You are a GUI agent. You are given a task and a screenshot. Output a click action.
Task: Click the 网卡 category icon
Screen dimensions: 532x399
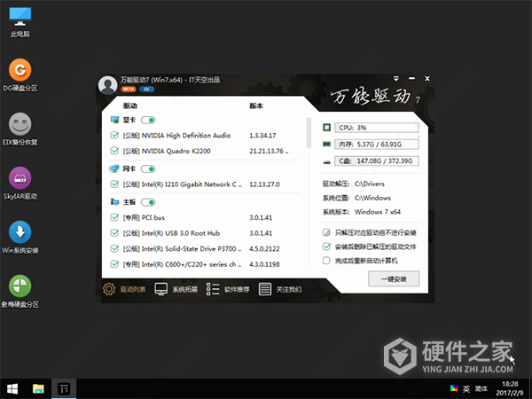[114, 168]
